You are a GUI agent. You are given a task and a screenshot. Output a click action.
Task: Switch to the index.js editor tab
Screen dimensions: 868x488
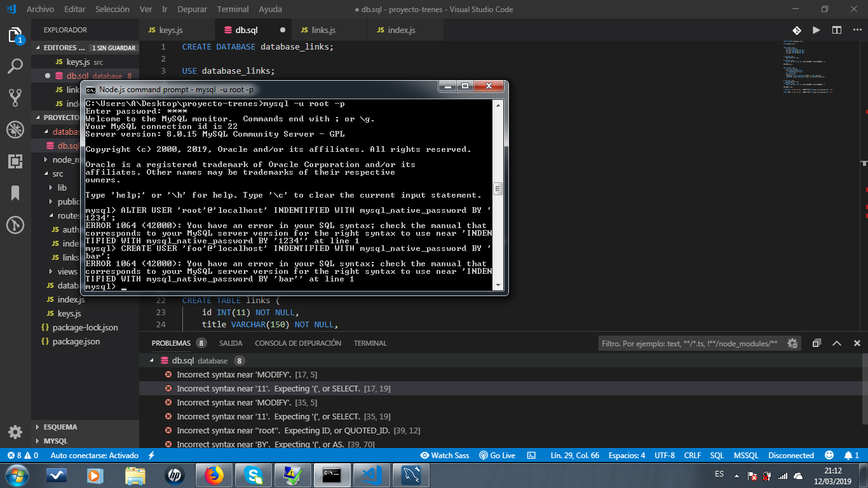pos(405,30)
